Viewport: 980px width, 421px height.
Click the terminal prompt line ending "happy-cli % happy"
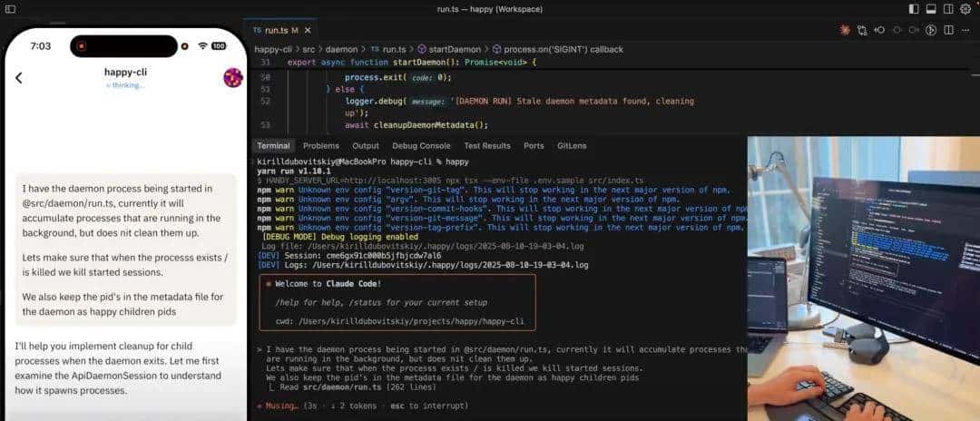point(362,162)
